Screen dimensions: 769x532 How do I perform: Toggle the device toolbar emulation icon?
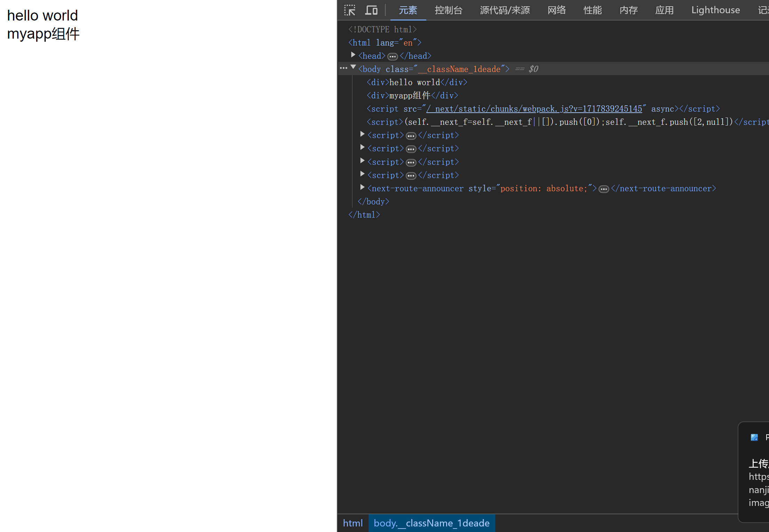(371, 10)
